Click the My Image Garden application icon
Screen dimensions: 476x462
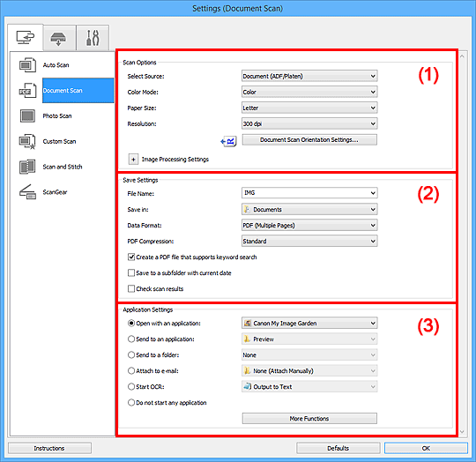click(248, 324)
